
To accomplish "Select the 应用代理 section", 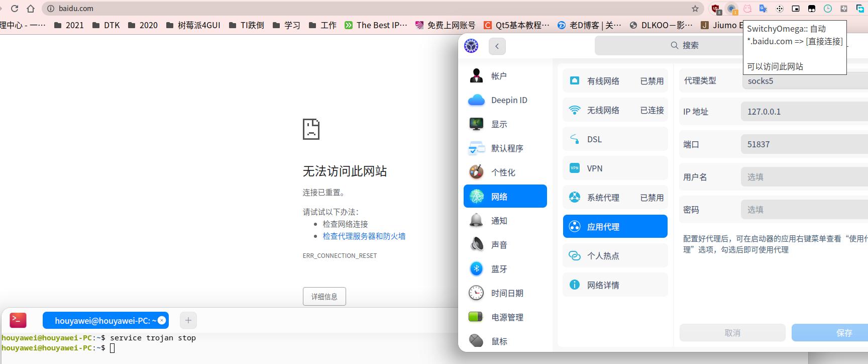I will click(615, 226).
